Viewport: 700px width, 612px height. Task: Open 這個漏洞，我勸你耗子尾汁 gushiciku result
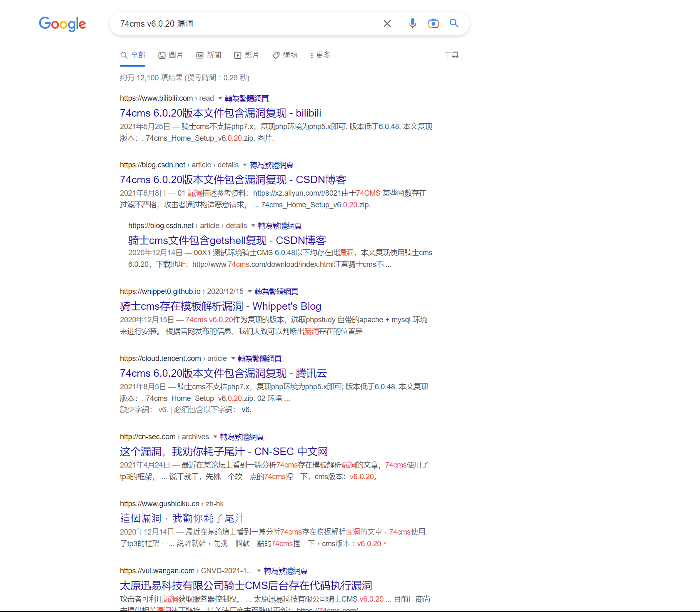coord(182,518)
